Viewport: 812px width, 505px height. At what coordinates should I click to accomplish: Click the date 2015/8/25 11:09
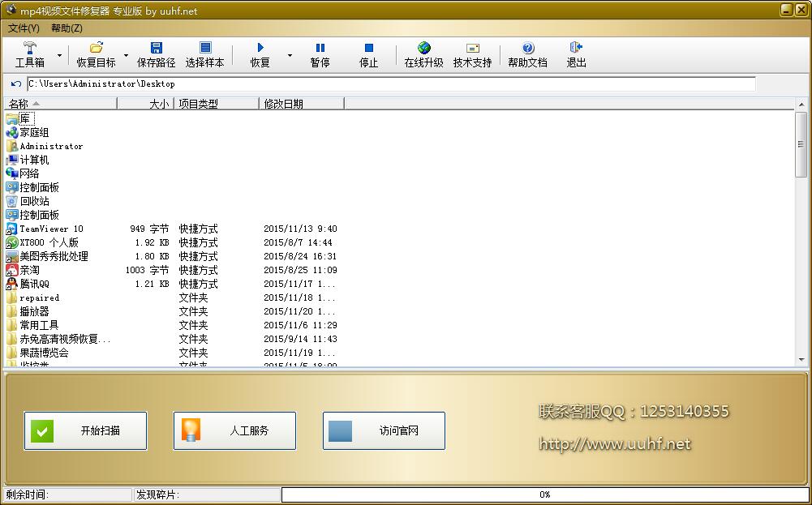pyautogui.click(x=300, y=270)
